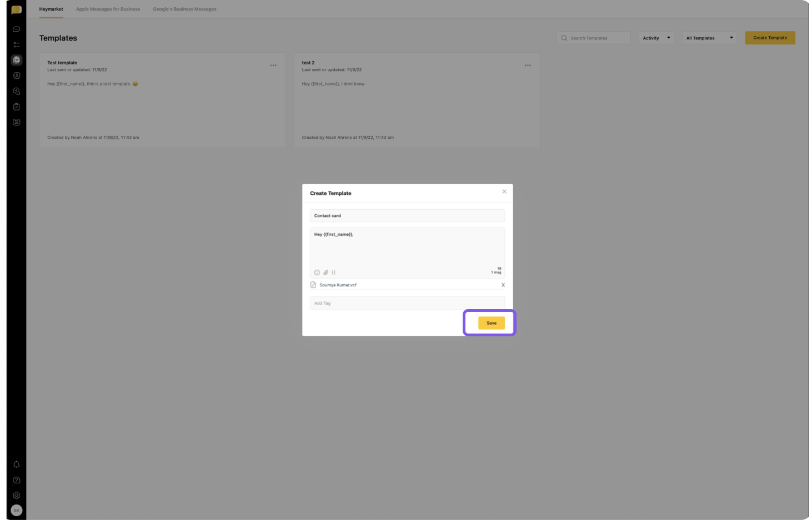812x520 pixels.
Task: Open the help question mark icon
Action: pos(17,480)
